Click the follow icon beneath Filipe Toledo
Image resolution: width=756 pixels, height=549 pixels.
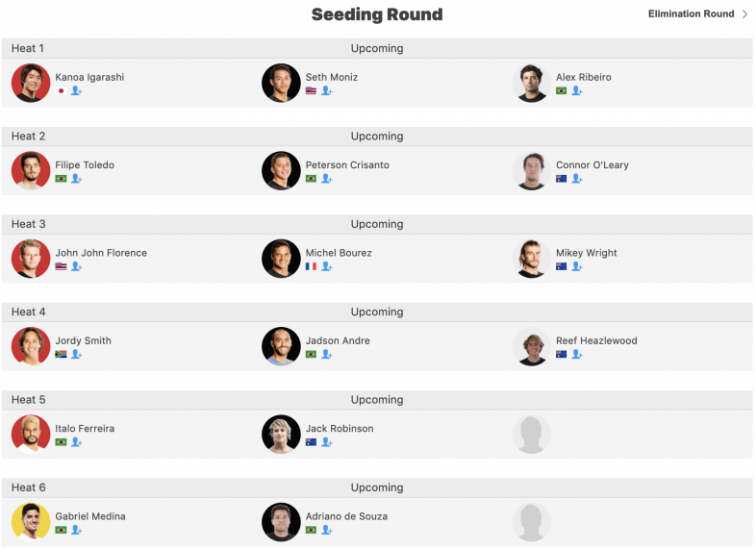(x=76, y=178)
